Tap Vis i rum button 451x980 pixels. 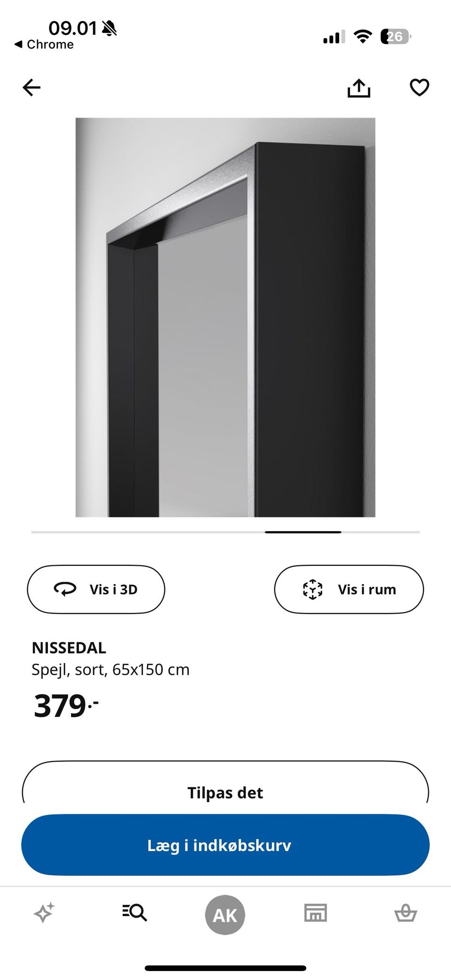point(349,589)
